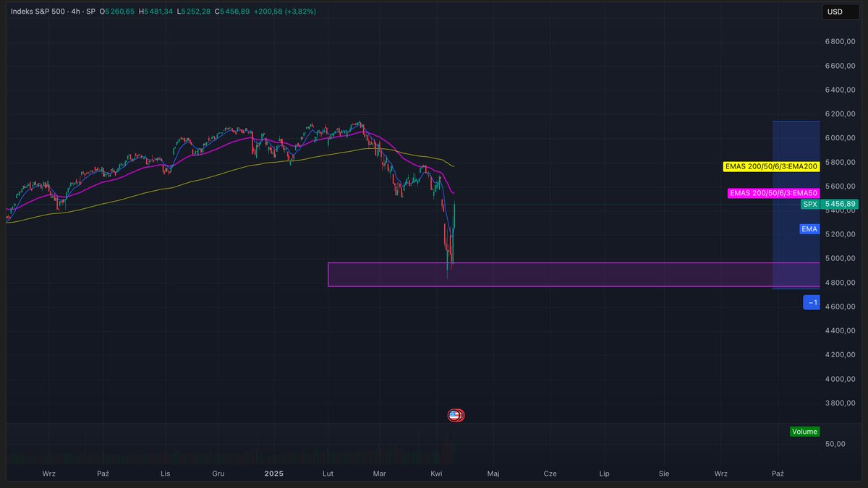
Task: Click the 5 600,00 price axis label
Action: pyautogui.click(x=841, y=186)
